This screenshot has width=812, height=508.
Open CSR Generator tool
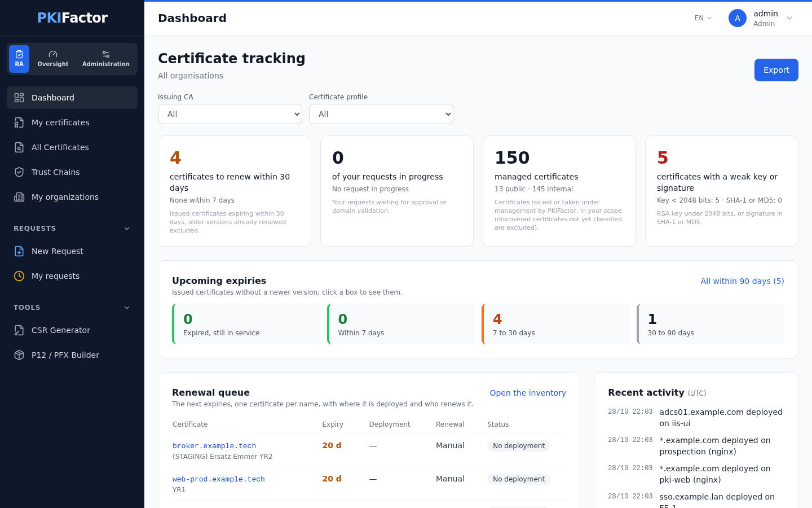(x=72, y=330)
